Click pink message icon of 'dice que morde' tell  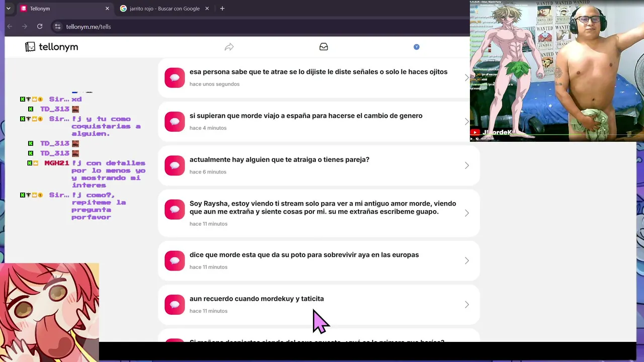coord(175,260)
